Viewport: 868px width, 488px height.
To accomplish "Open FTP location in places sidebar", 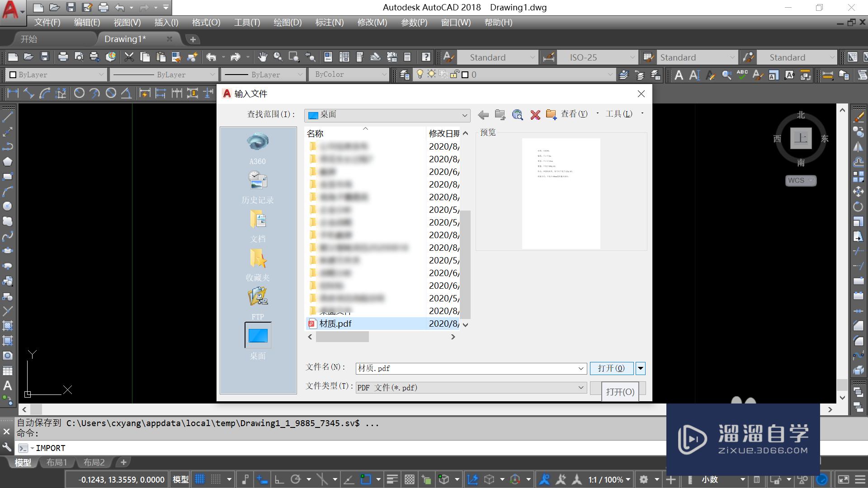I will tap(258, 304).
